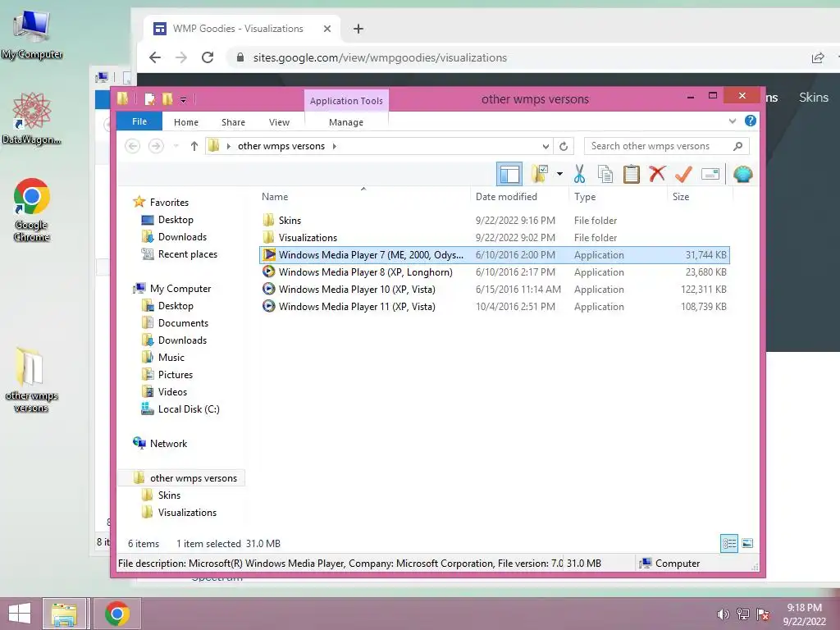
Task: Expand the Folder Options dropdown arrow
Action: click(x=559, y=174)
